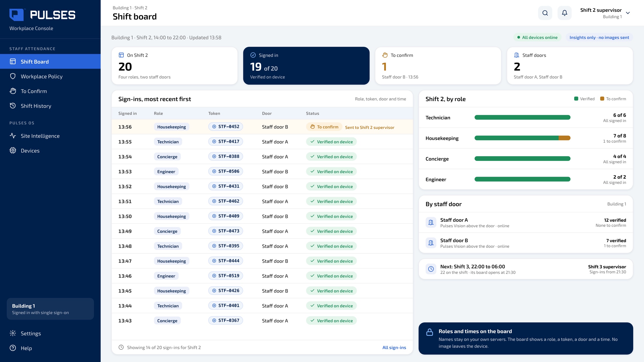Go to Shift Board in sidebar
This screenshot has width=644, height=362.
(x=50, y=61)
